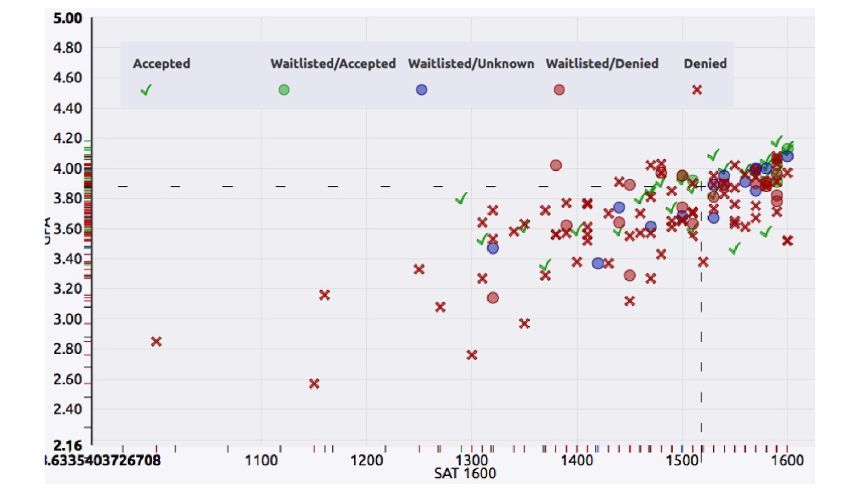
Task: Pick the accepted checkmark near SAT 1290, GPA 3.80
Action: [461, 198]
